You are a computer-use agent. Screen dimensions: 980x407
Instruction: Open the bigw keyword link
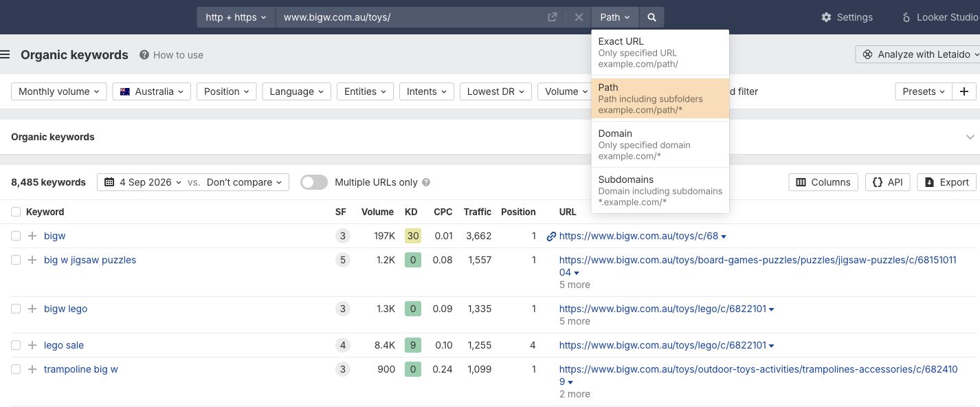tap(54, 236)
